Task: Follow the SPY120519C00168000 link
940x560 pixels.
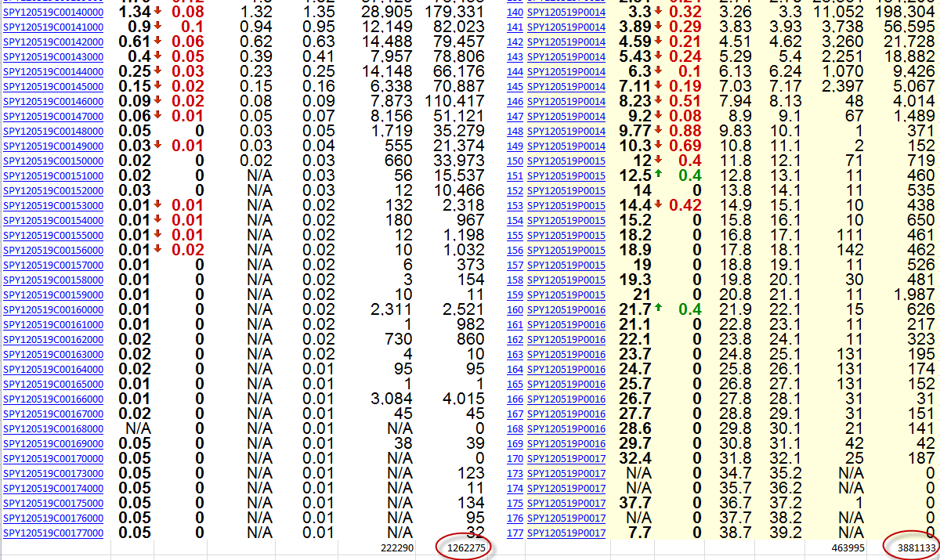Action: coord(53,429)
